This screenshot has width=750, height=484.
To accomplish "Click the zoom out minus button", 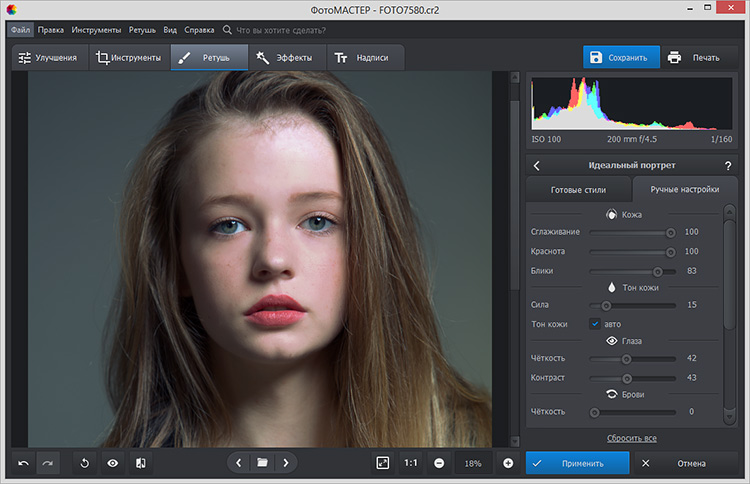I will point(439,463).
